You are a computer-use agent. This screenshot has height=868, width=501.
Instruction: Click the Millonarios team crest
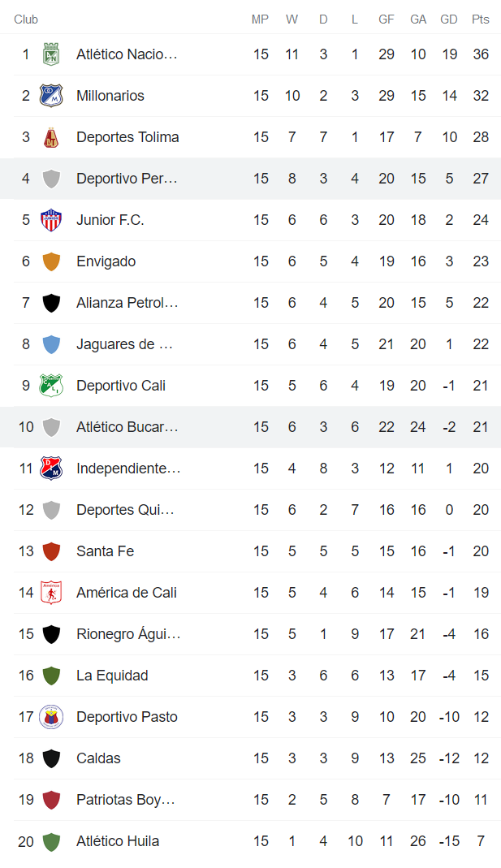point(51,96)
